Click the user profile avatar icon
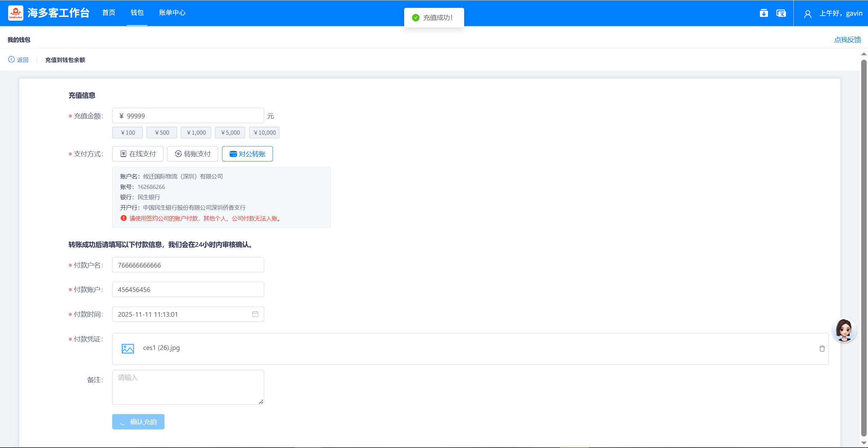This screenshot has height=448, width=868. pyautogui.click(x=808, y=14)
